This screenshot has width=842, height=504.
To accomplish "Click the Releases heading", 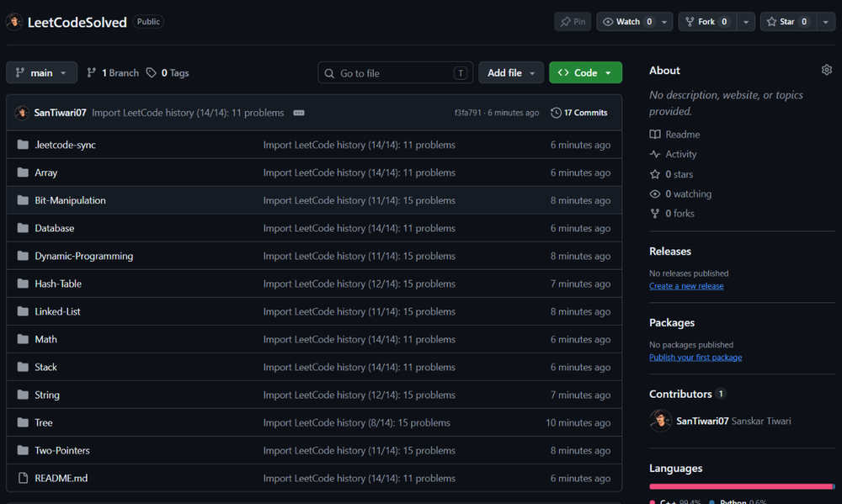I will (670, 252).
